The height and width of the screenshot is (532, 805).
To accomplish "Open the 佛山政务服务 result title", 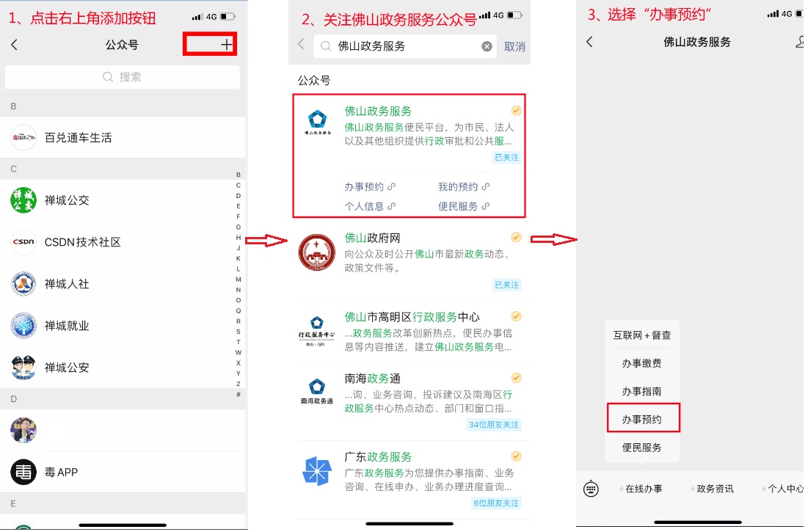I will 378,111.
